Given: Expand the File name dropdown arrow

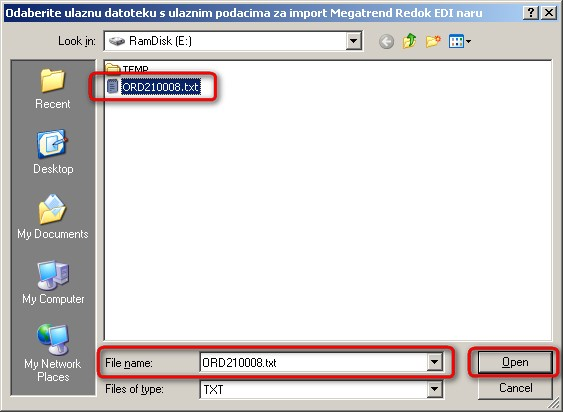Looking at the screenshot, I should pos(434,362).
